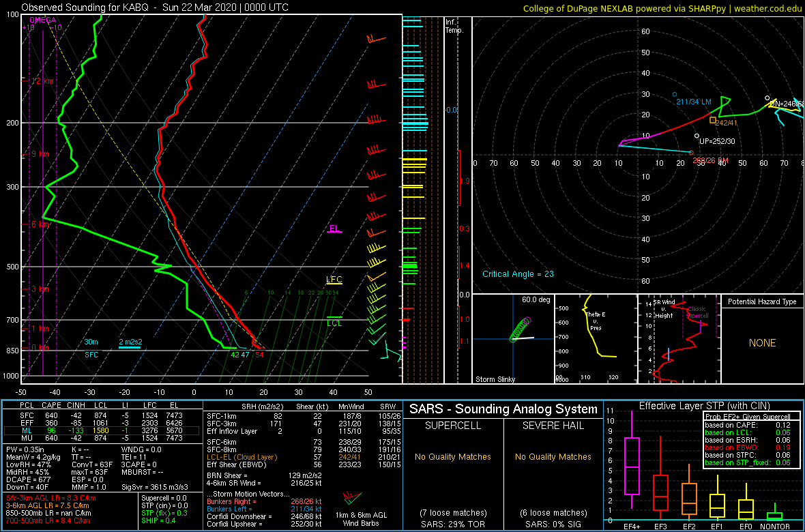805x532 pixels.
Task: Click the green surface dewpoint value '42'
Action: coord(235,354)
